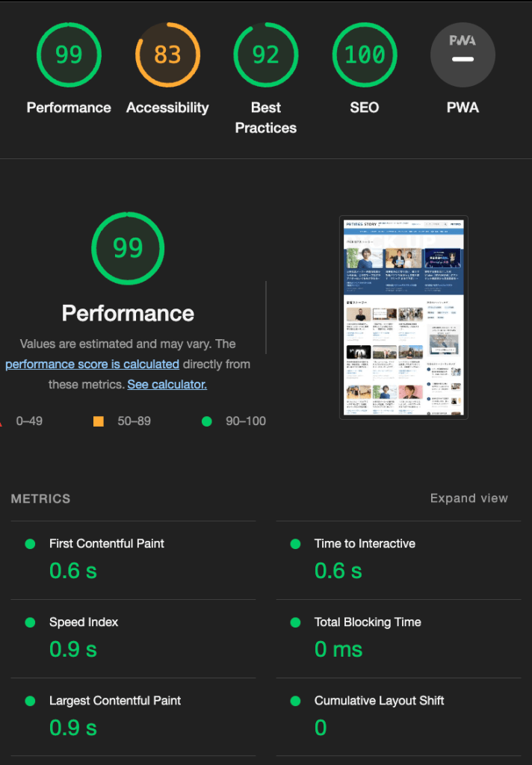Open the 'See calculator.' link

click(x=167, y=385)
